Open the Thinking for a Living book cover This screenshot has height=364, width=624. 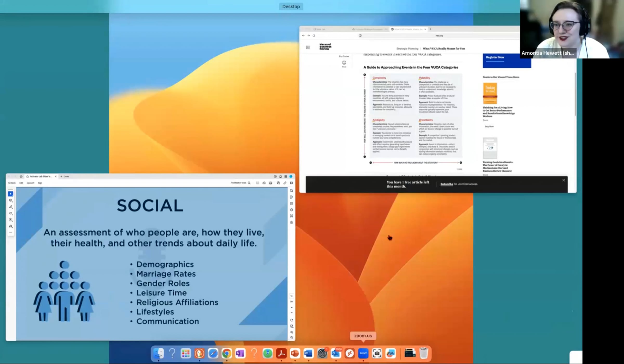(490, 93)
